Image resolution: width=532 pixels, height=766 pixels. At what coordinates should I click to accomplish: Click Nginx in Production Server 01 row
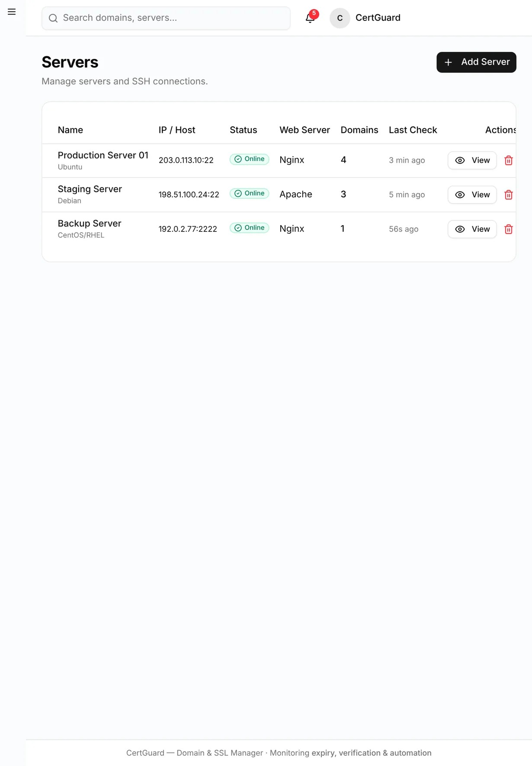292,160
